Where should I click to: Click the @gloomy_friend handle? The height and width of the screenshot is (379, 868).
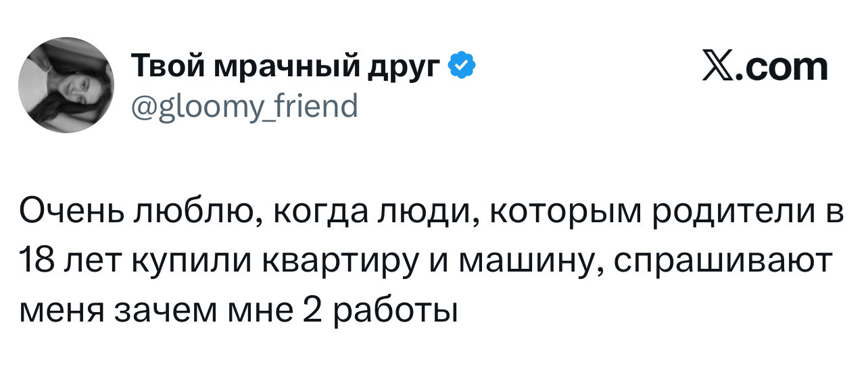244,105
